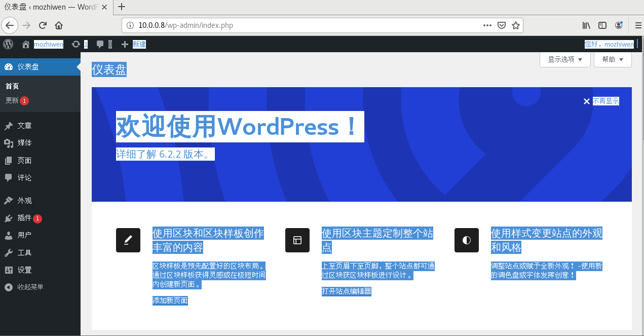
Task: Open 详细了解 6.2.2 版本 link
Action: tap(165, 154)
